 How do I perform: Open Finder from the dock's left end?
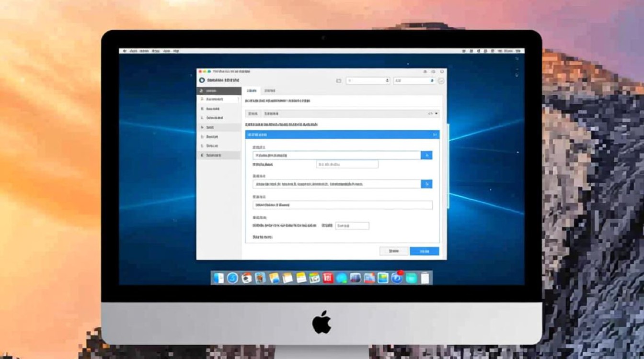[219, 278]
